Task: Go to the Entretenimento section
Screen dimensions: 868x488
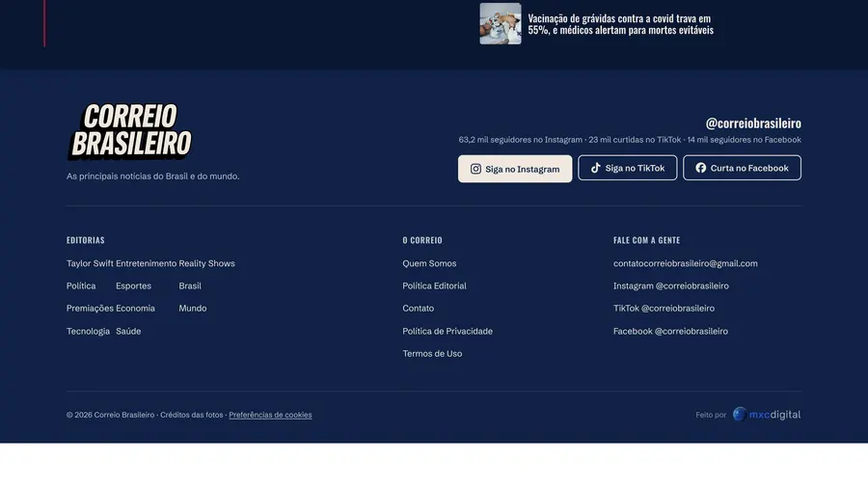Action: pyautogui.click(x=147, y=263)
